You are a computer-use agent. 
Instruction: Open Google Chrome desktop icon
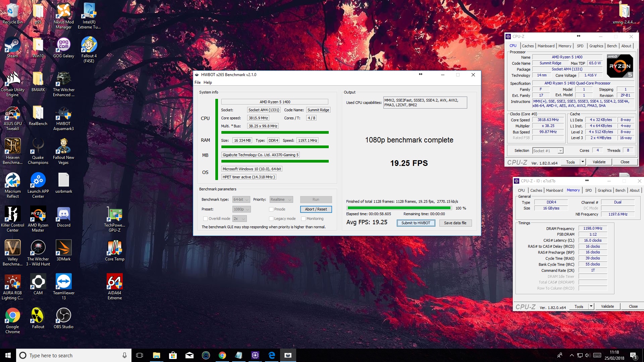12,321
